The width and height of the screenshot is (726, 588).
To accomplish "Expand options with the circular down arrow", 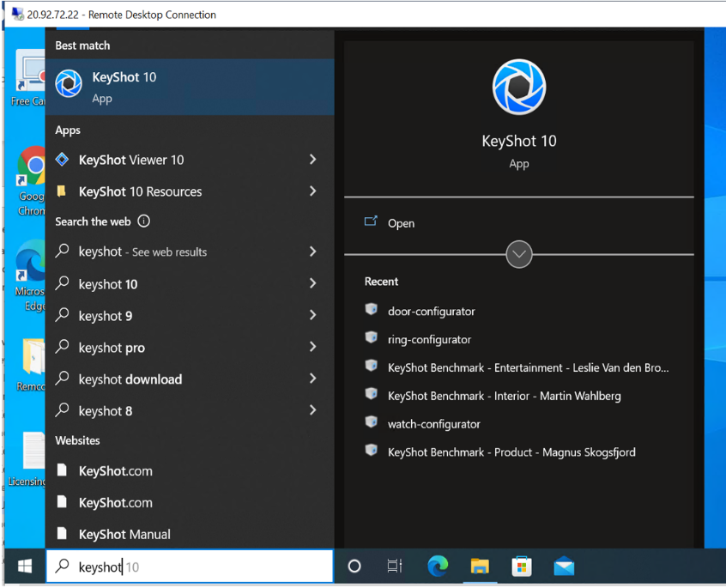I will 519,254.
